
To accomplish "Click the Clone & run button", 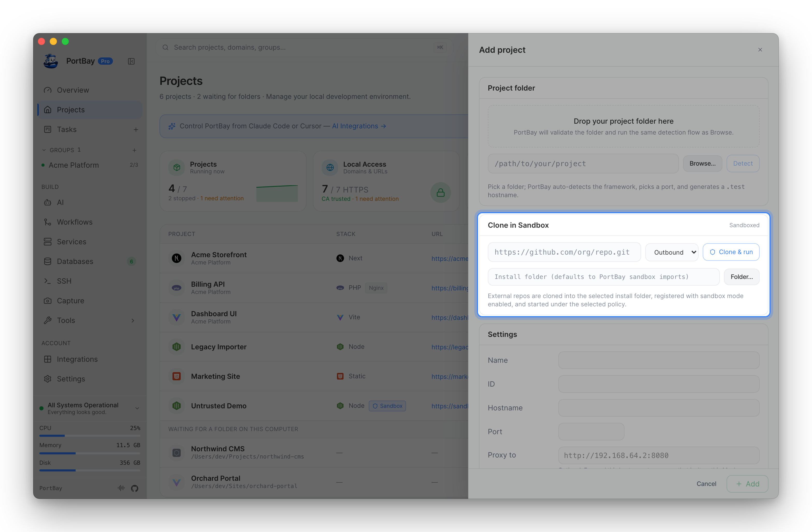I will coord(731,252).
